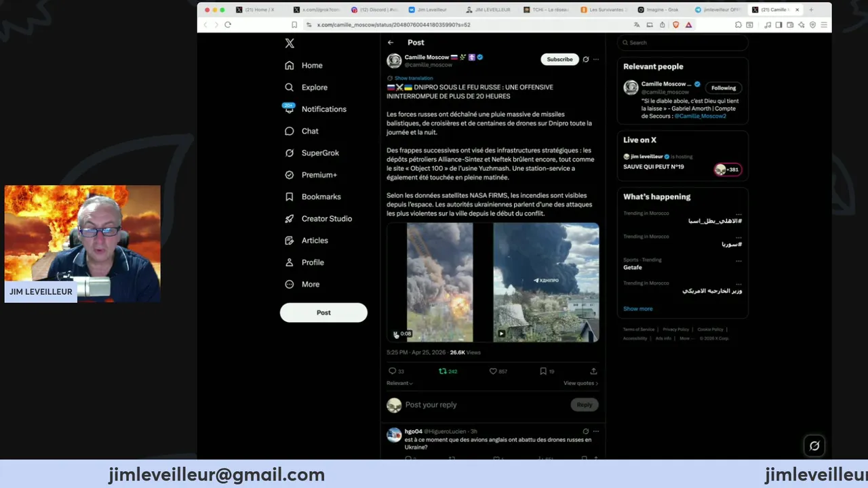Image resolution: width=868 pixels, height=488 pixels.
Task: Switch to the Discord browser tab
Action: 375,10
